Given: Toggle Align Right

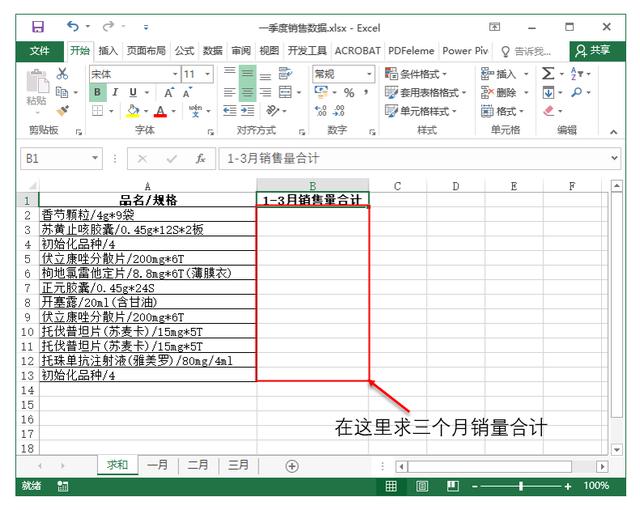Looking at the screenshot, I should [x=265, y=93].
